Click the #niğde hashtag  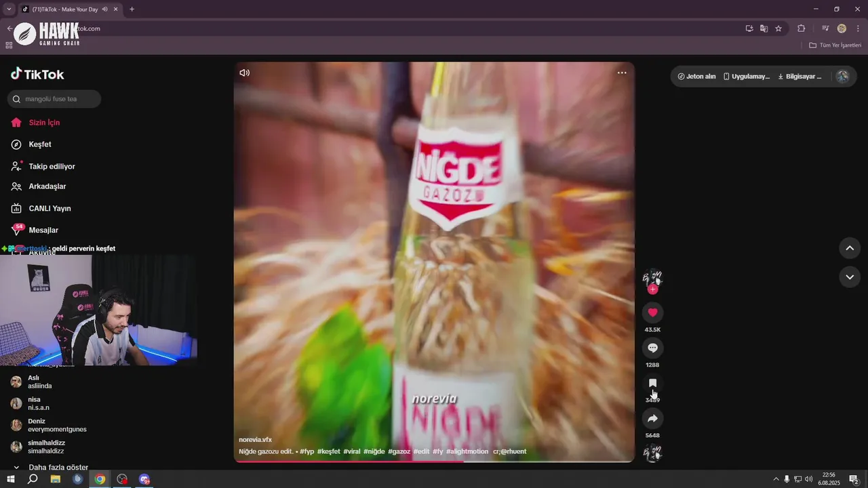(374, 451)
